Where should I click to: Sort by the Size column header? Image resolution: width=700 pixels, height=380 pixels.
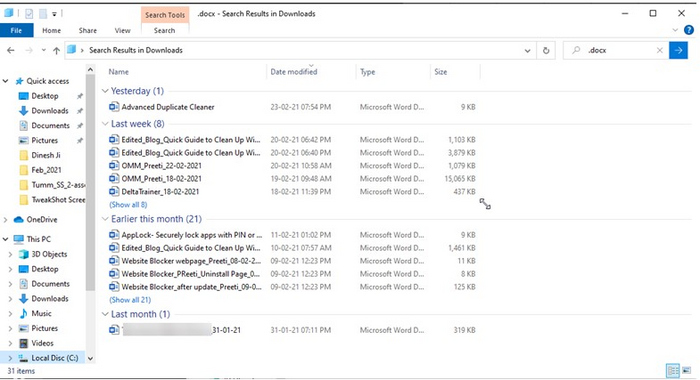click(x=441, y=71)
